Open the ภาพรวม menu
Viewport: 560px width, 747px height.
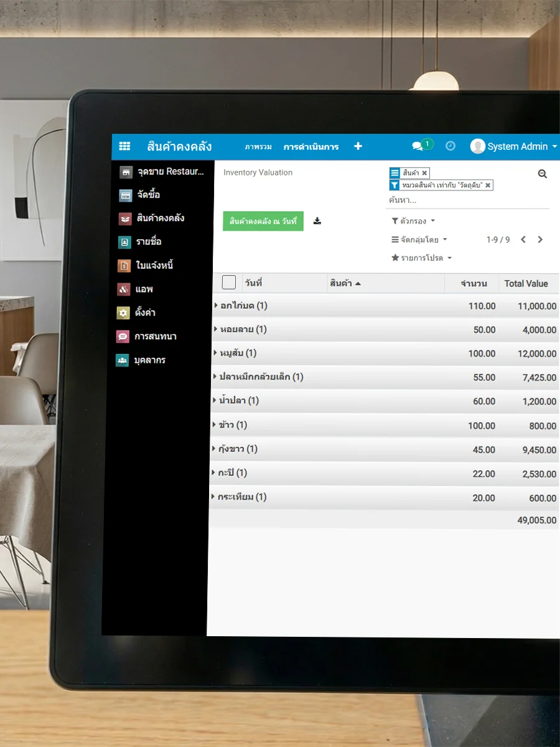coord(258,147)
